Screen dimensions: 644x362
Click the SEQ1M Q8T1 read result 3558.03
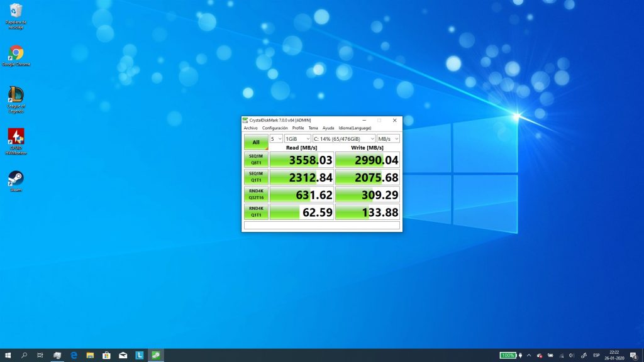pyautogui.click(x=301, y=160)
